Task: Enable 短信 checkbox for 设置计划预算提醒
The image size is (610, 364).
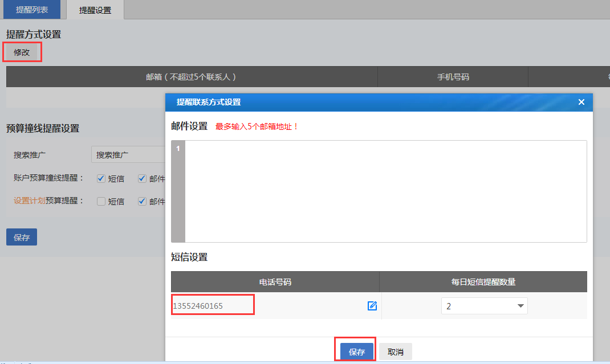Action: tap(101, 201)
